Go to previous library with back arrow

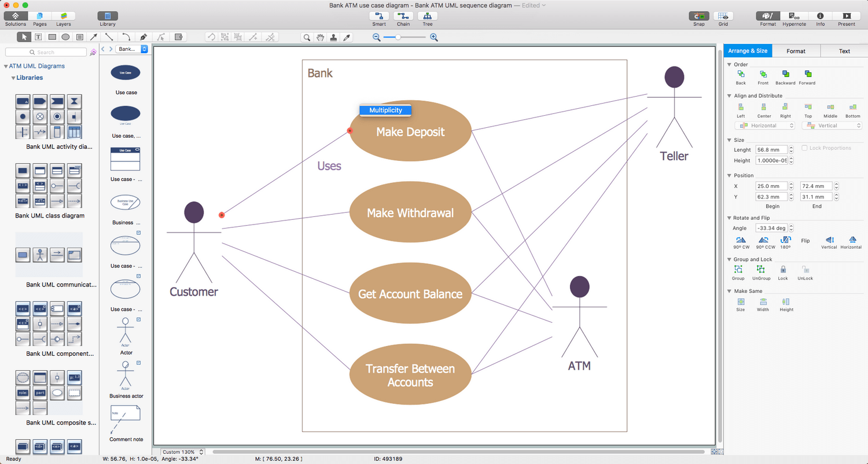pos(103,49)
